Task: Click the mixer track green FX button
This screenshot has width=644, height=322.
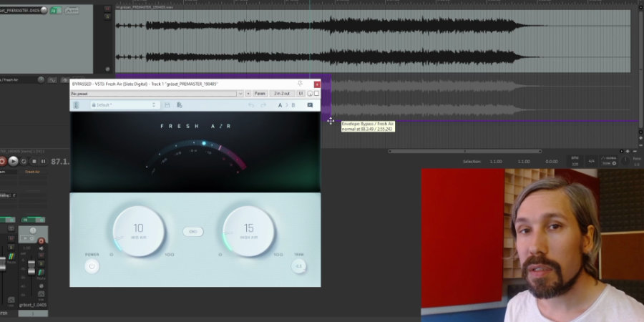Action: pos(33,220)
